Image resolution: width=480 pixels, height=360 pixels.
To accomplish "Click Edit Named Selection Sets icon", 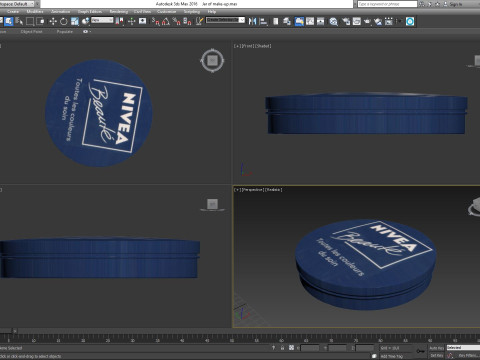I will (x=199, y=21).
